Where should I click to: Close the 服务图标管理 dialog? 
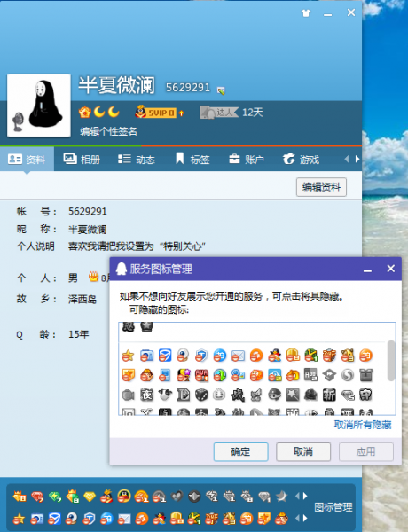pos(390,269)
